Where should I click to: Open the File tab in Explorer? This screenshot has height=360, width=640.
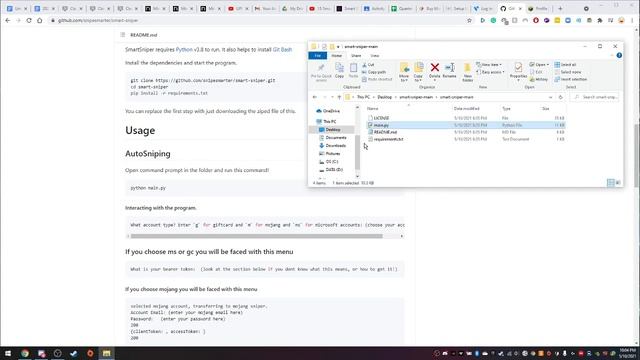[318, 56]
